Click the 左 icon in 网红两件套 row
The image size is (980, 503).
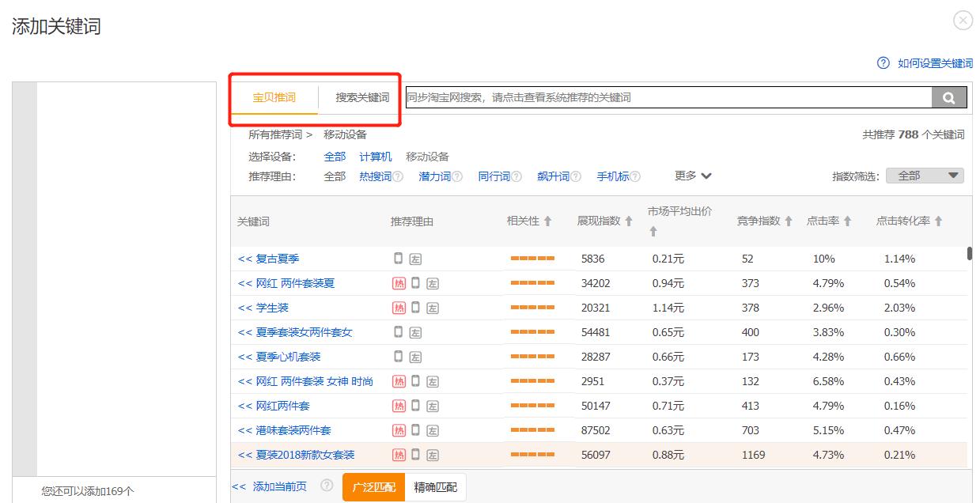pyautogui.click(x=431, y=406)
